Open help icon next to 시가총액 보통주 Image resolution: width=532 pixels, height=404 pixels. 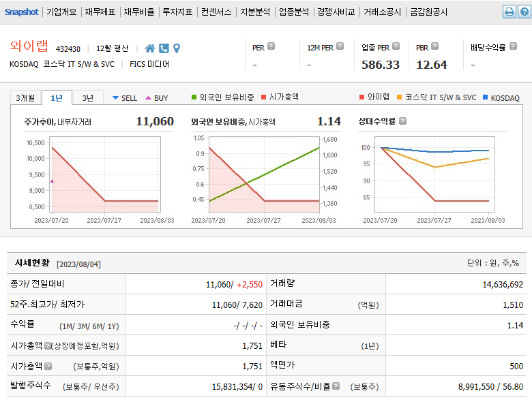(x=48, y=366)
